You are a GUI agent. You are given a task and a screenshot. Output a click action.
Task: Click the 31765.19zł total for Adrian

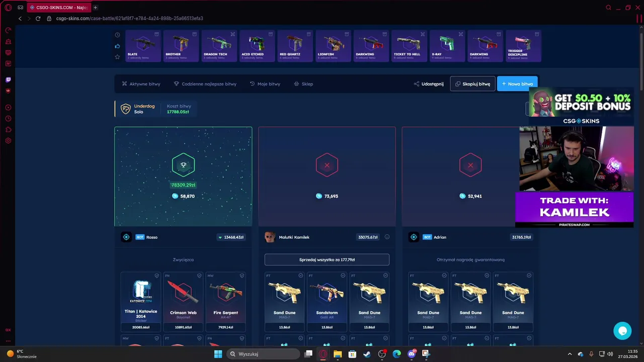coord(521,237)
